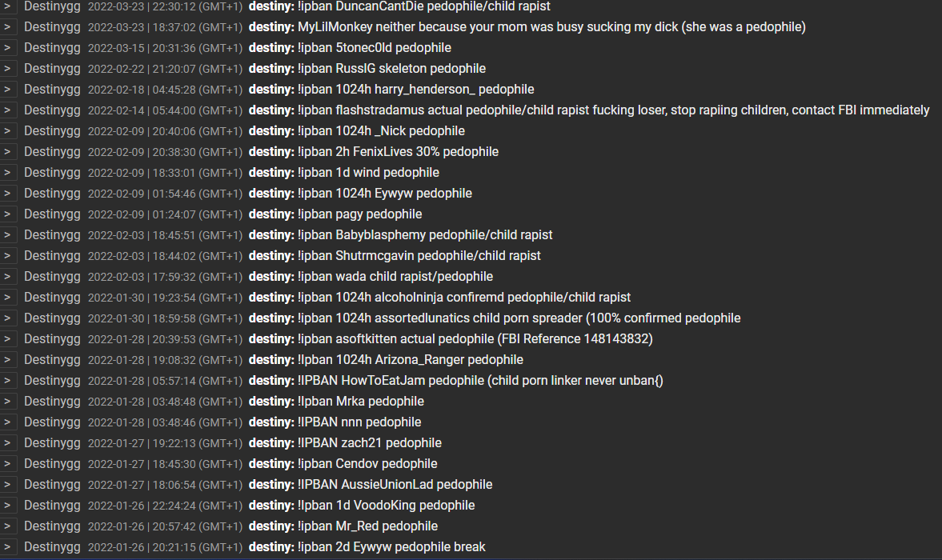Select Destinygg channel name on 2022-02-09 01:24:07 row

point(52,214)
